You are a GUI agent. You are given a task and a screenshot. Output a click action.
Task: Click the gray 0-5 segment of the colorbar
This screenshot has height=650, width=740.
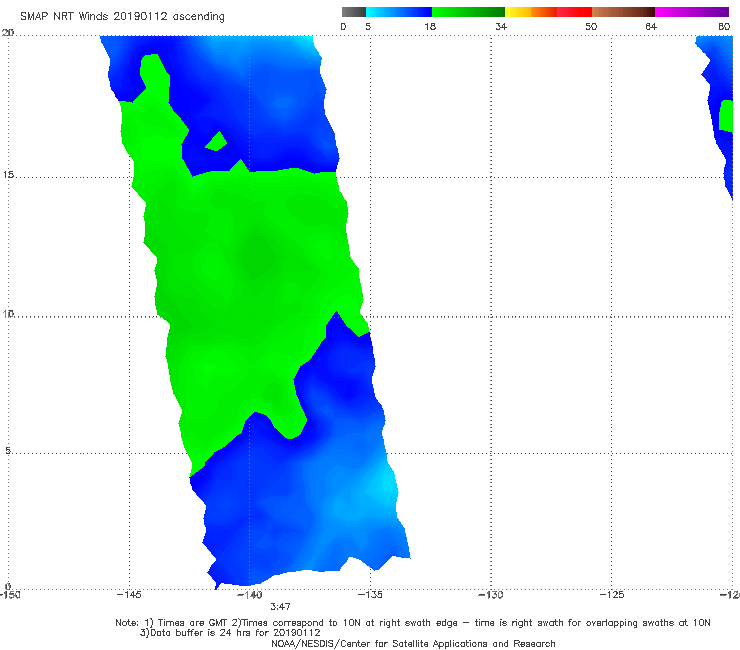click(x=354, y=12)
